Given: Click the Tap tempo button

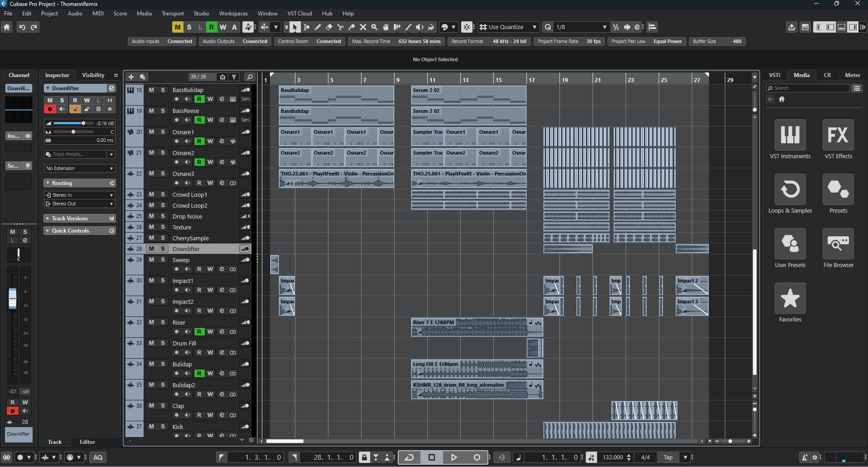Looking at the screenshot, I should click(668, 457).
